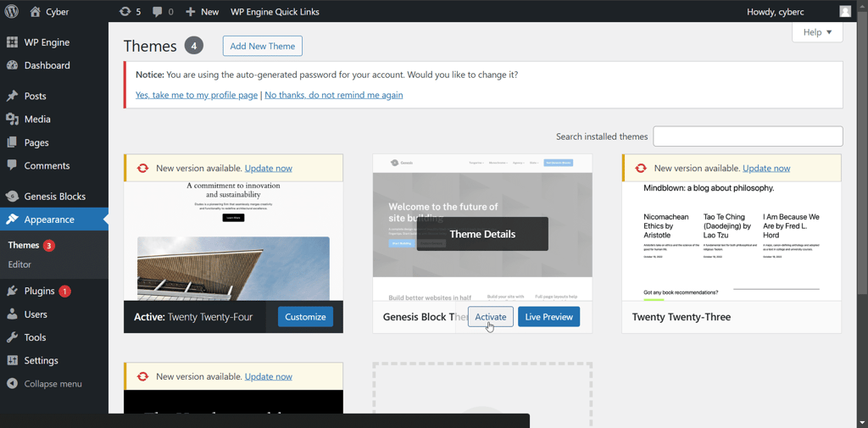This screenshot has width=868, height=428.
Task: Click update icon on bottom-row theme card
Action: tap(142, 376)
